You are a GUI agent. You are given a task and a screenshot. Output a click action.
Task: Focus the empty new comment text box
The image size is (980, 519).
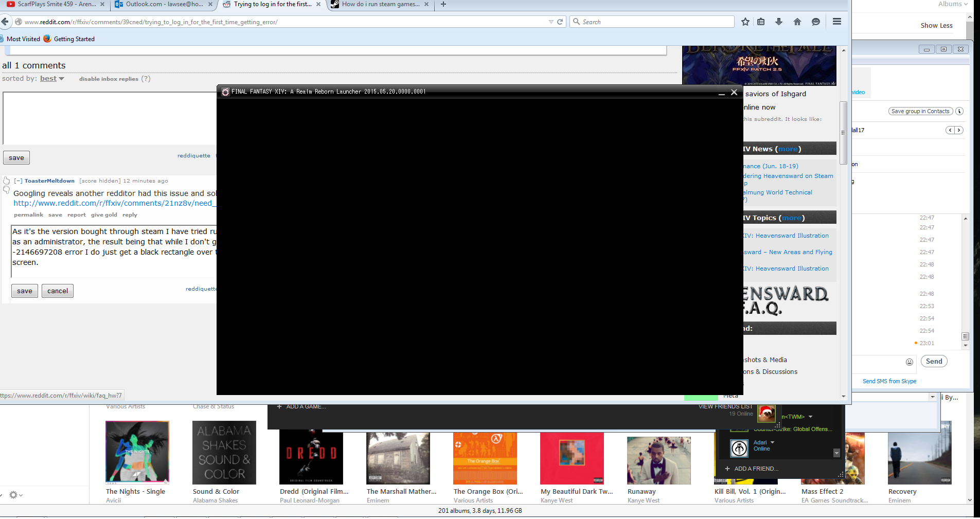[x=110, y=118]
